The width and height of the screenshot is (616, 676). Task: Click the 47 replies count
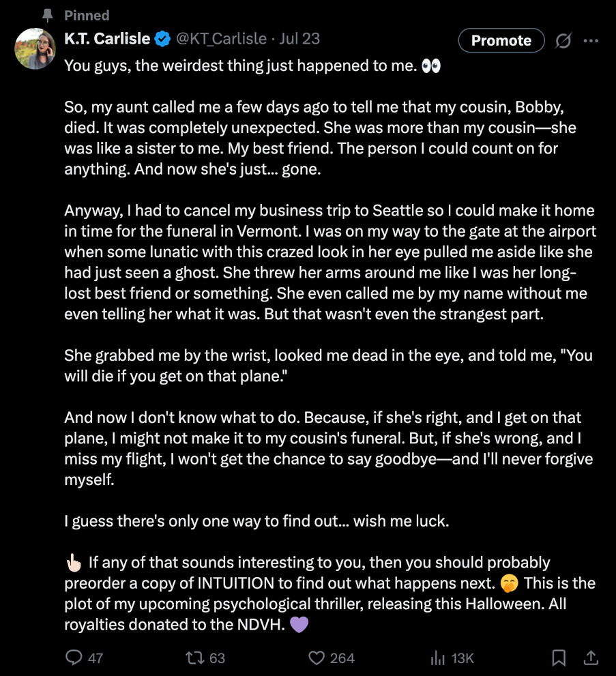(x=96, y=658)
